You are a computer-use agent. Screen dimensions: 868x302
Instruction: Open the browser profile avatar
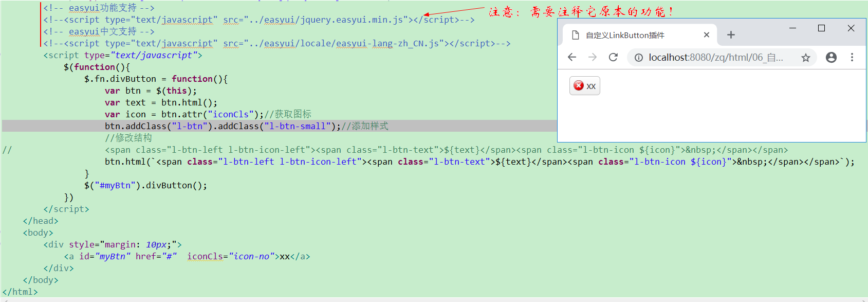pos(831,58)
